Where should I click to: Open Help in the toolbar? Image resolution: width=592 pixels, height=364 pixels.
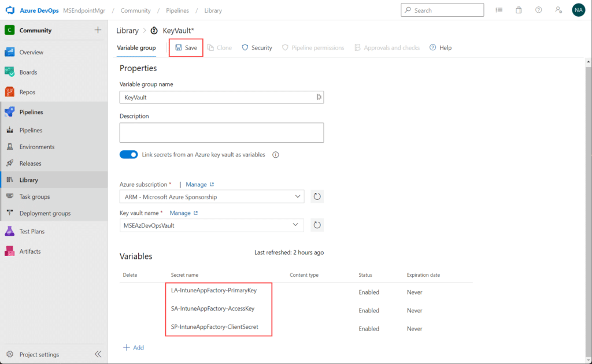coord(440,47)
